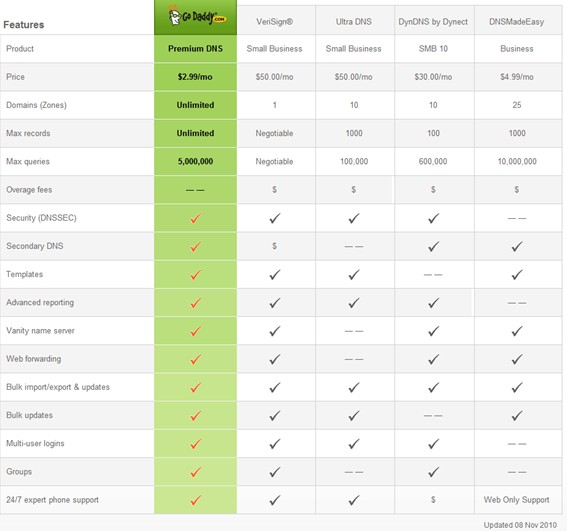
Task: Click GoDaddy's red checkmark for Security (DNSSEC)
Action: pyautogui.click(x=195, y=218)
